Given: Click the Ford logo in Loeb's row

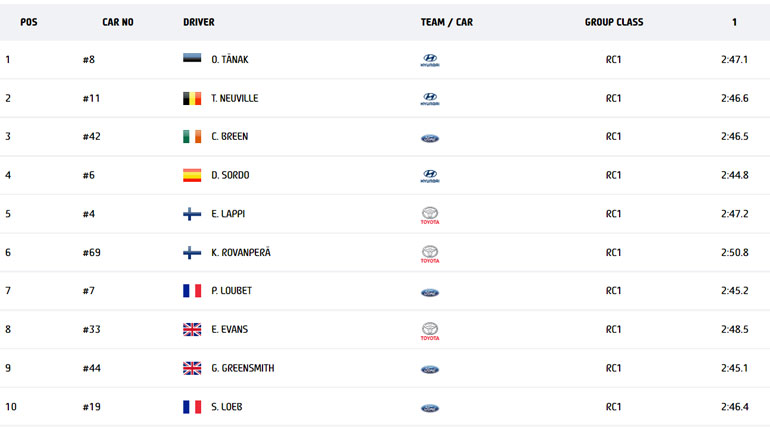Looking at the screenshot, I should [x=430, y=408].
